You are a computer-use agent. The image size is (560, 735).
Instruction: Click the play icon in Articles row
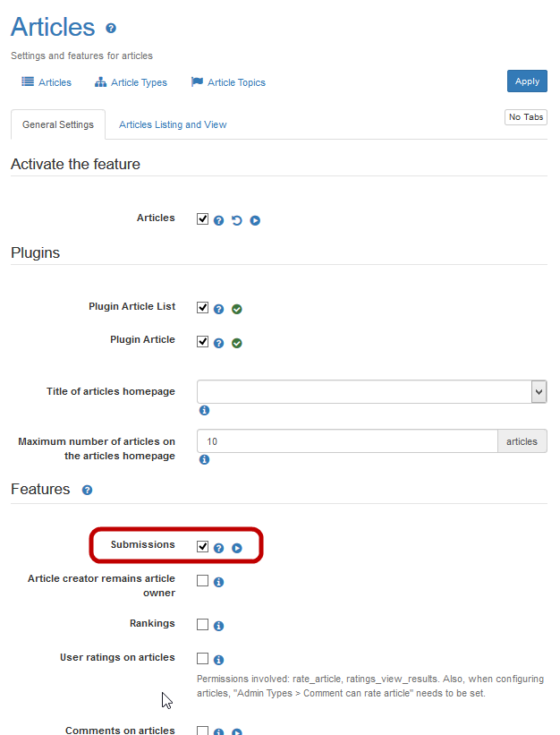tap(255, 220)
